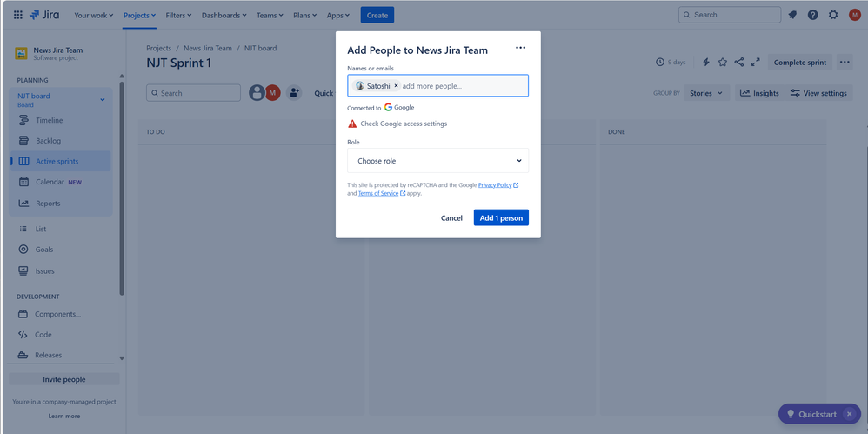Cancel the Add People dialog
Image resolution: width=868 pixels, height=434 pixels.
click(451, 217)
